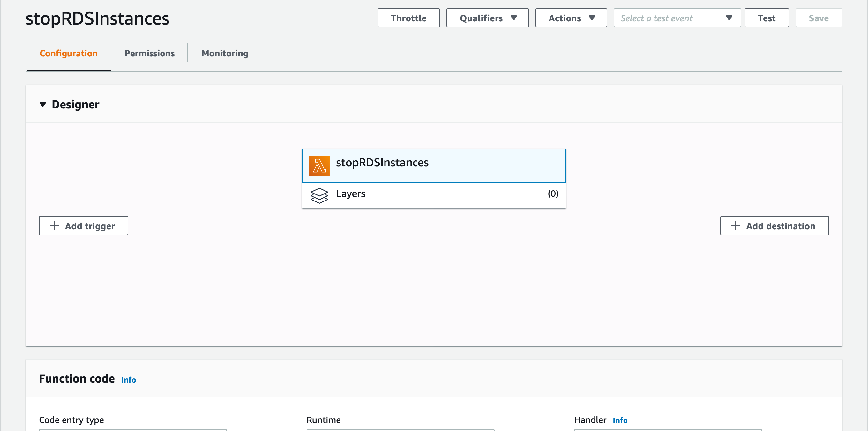This screenshot has width=868, height=431.
Task: Open the Handler Info link
Action: pos(620,420)
